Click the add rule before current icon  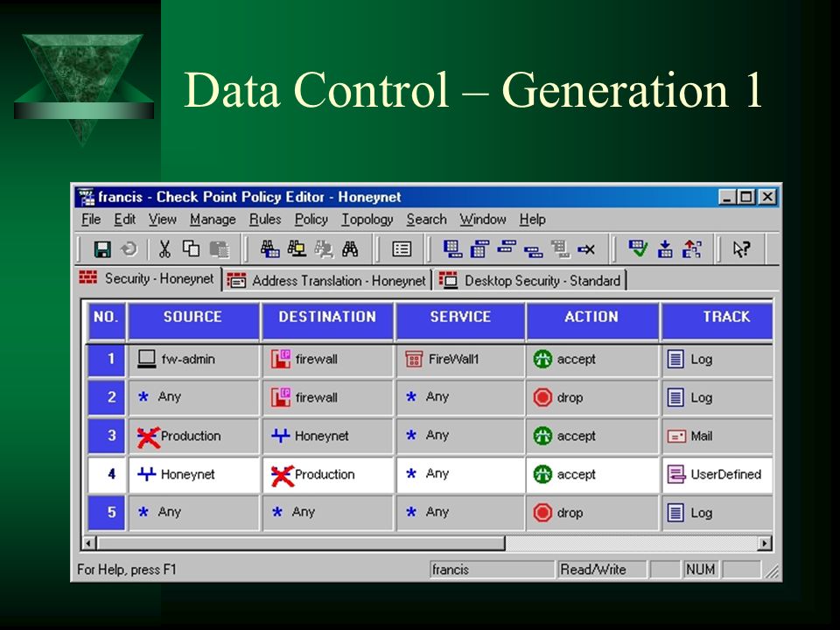[507, 248]
